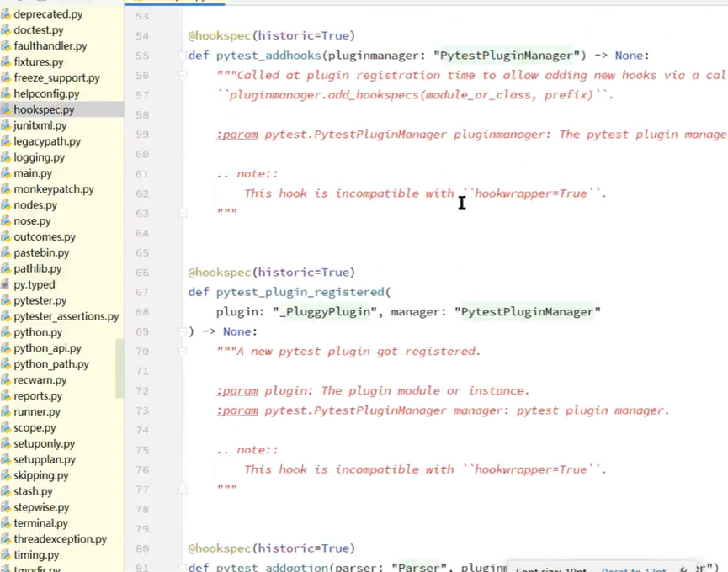The height and width of the screenshot is (572, 728).
Task: Toggle the fold marker at line 77
Action: point(183,489)
